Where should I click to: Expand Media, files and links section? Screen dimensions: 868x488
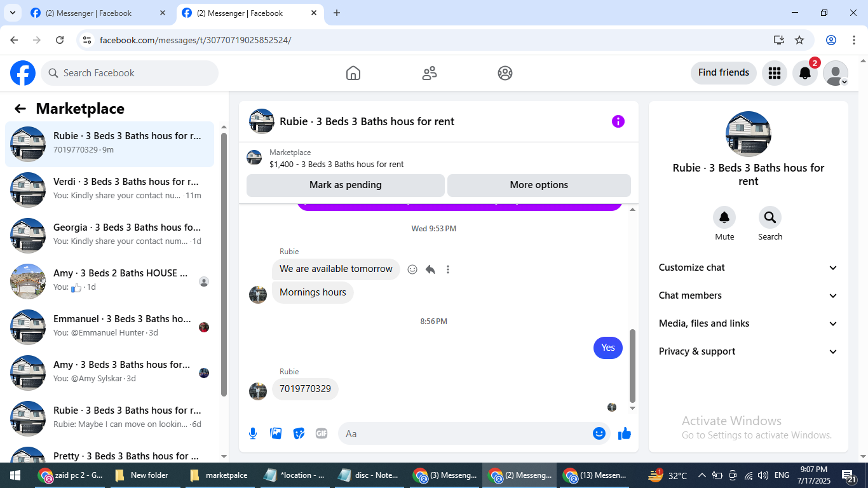tap(749, 323)
